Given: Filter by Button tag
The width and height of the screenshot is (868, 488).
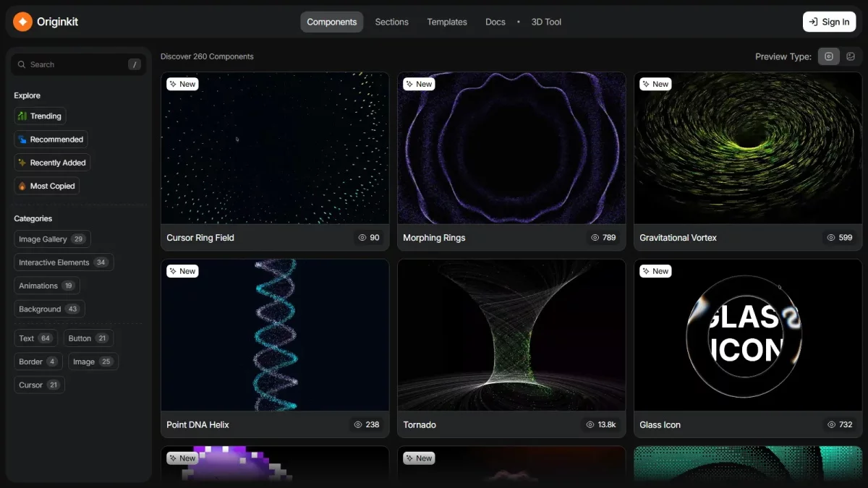Looking at the screenshot, I should point(88,338).
